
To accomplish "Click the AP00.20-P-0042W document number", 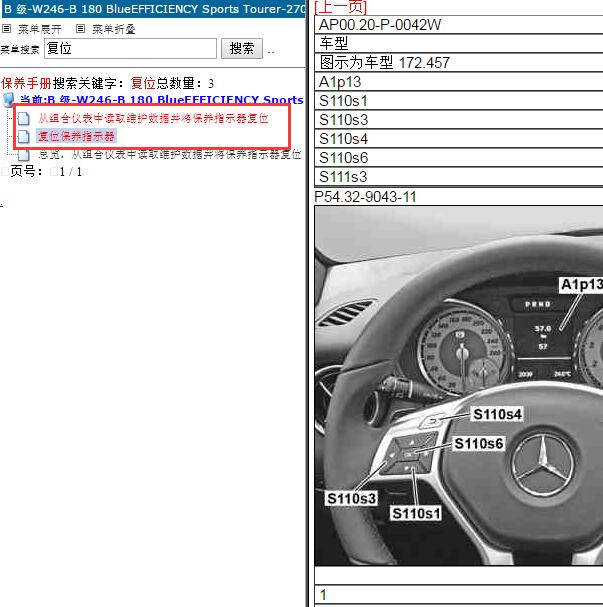I will click(380, 25).
